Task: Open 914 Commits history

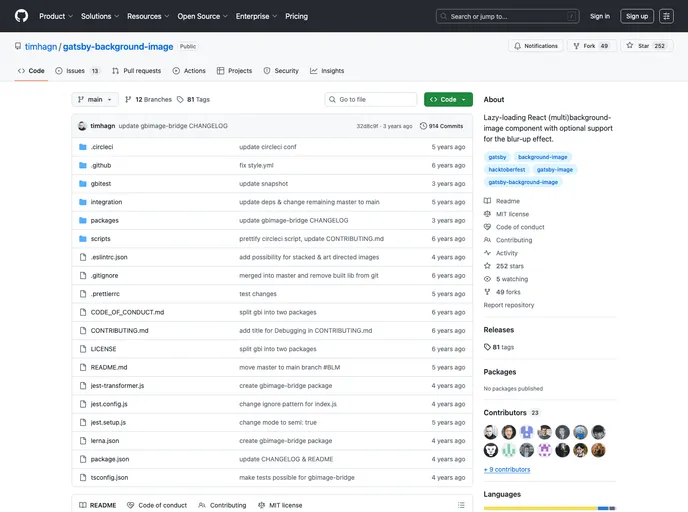Action: 441,126
